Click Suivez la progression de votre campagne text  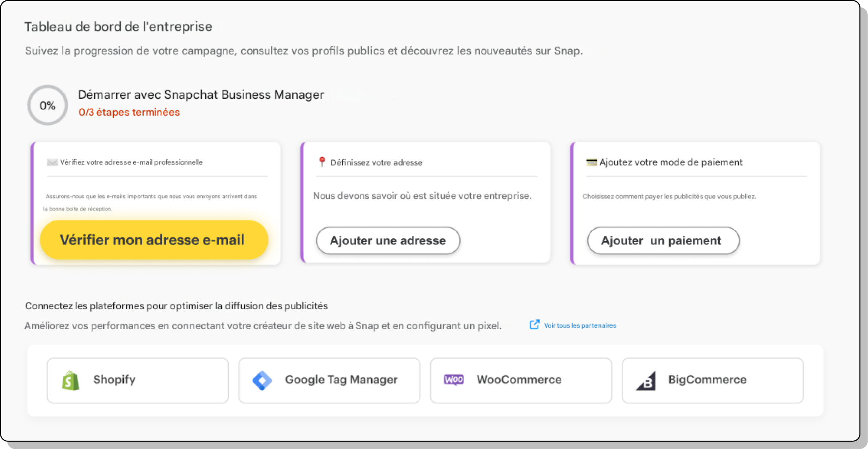(x=304, y=51)
